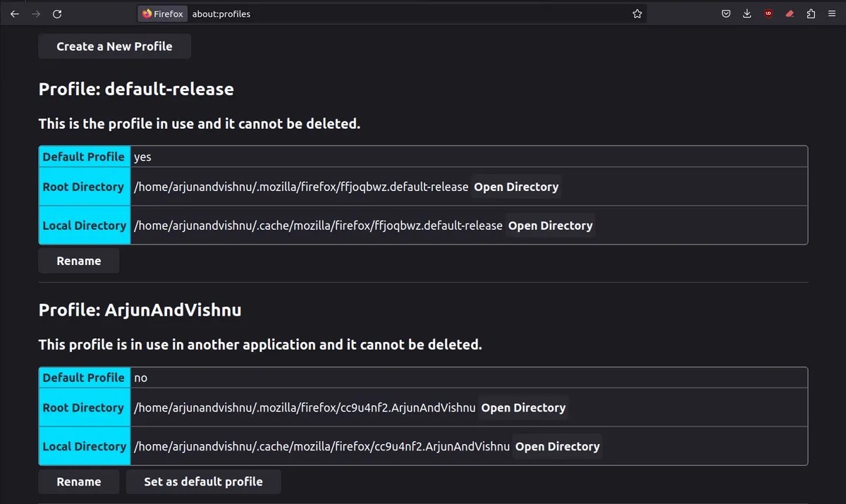Screen dimensions: 846x504
Task: Open the Downloads panel
Action: 747,14
